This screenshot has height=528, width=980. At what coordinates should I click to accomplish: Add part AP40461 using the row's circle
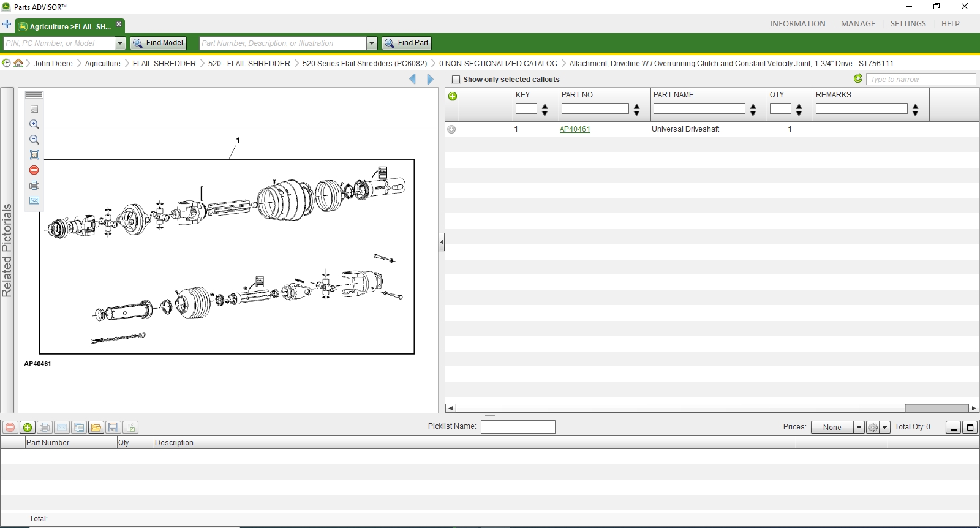coord(451,129)
